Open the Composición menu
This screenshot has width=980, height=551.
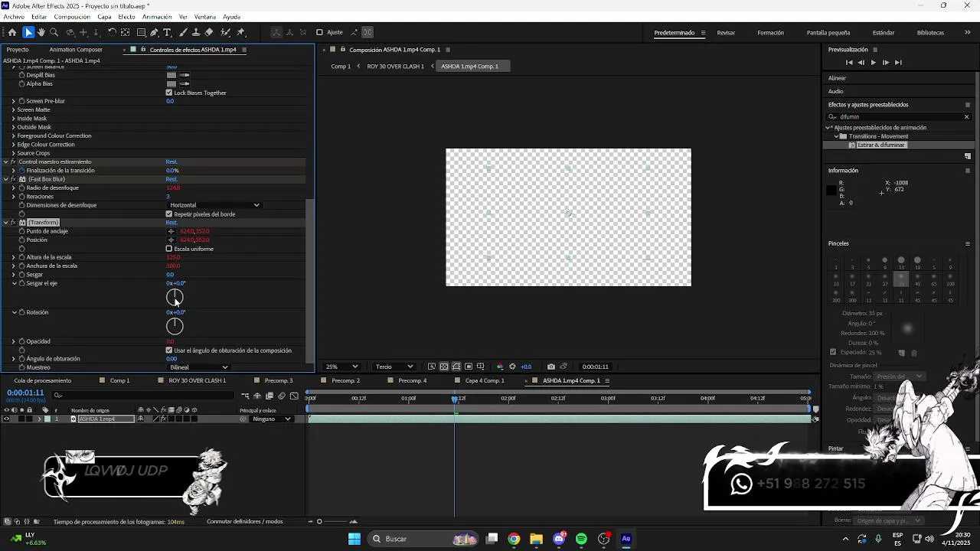(72, 17)
